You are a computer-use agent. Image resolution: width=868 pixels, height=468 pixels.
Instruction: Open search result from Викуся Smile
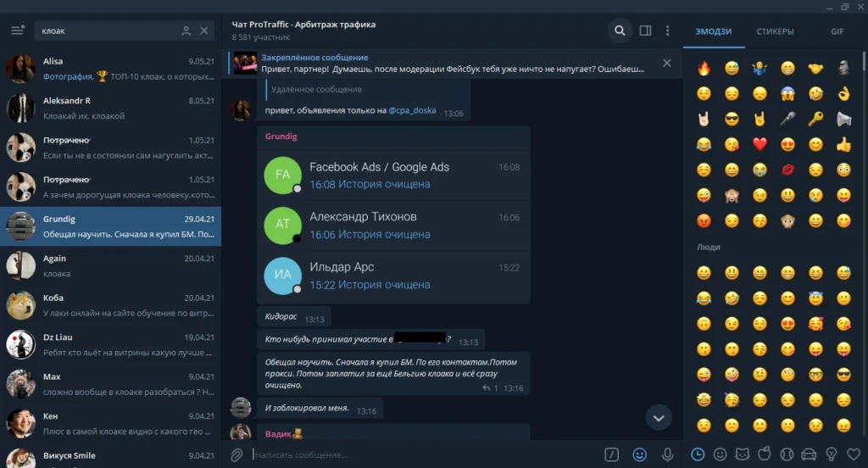(111, 456)
